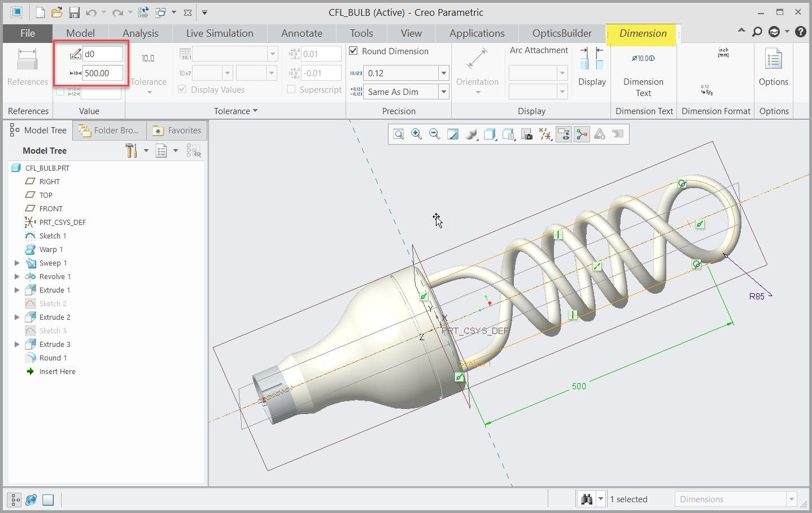The width and height of the screenshot is (812, 513).
Task: Click the Zoom Out magnifier icon
Action: (435, 134)
